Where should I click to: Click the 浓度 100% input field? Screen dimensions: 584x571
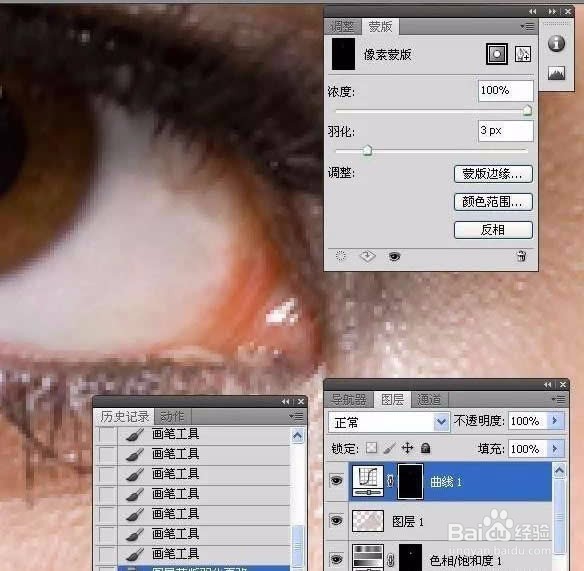coord(505,90)
